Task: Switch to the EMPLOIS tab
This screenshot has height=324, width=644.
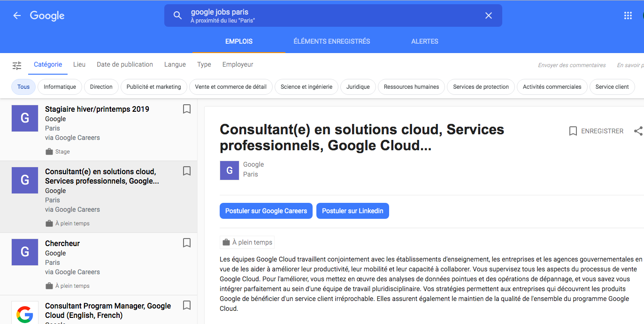Action: [239, 41]
